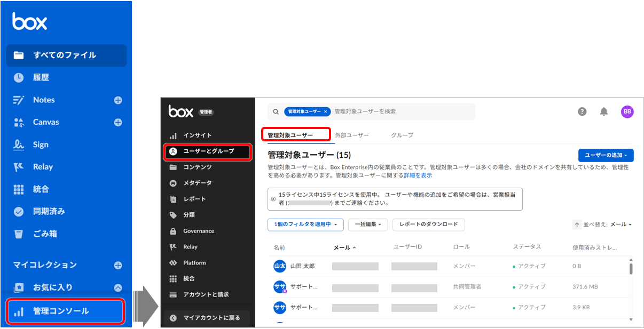Select the 同期済み checkmark icon

pos(19,212)
